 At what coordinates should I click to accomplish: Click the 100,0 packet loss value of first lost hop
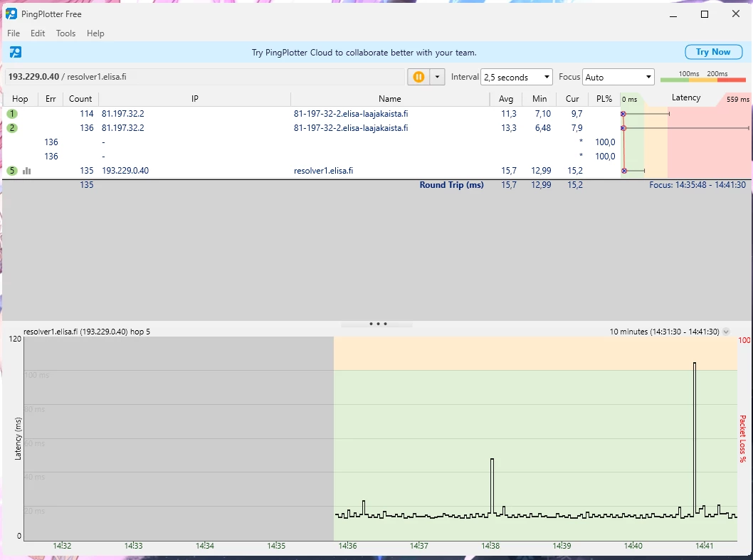pyautogui.click(x=605, y=142)
